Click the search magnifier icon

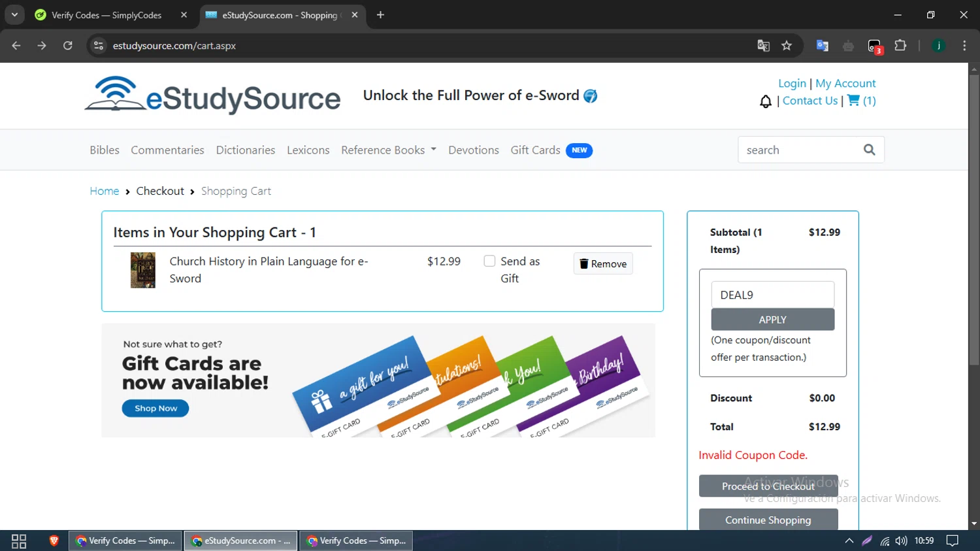pyautogui.click(x=869, y=150)
